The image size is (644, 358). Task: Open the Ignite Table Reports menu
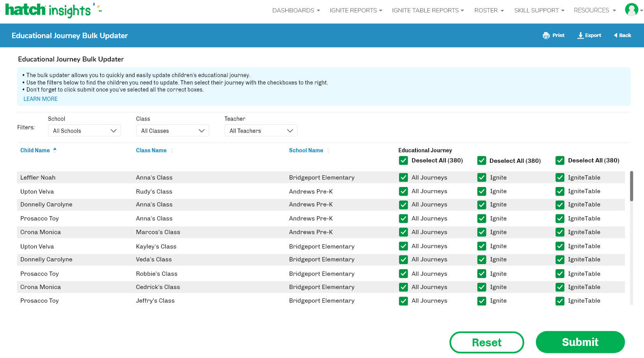428,11
